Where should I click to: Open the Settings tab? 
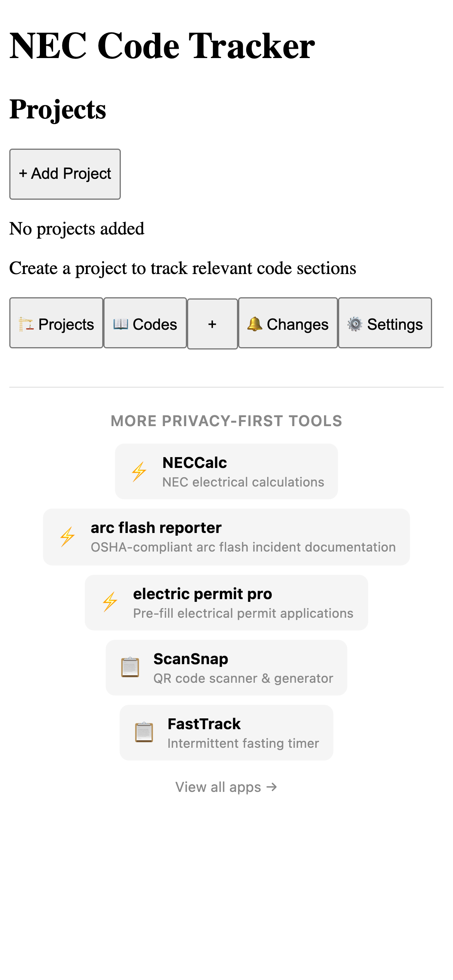point(385,324)
